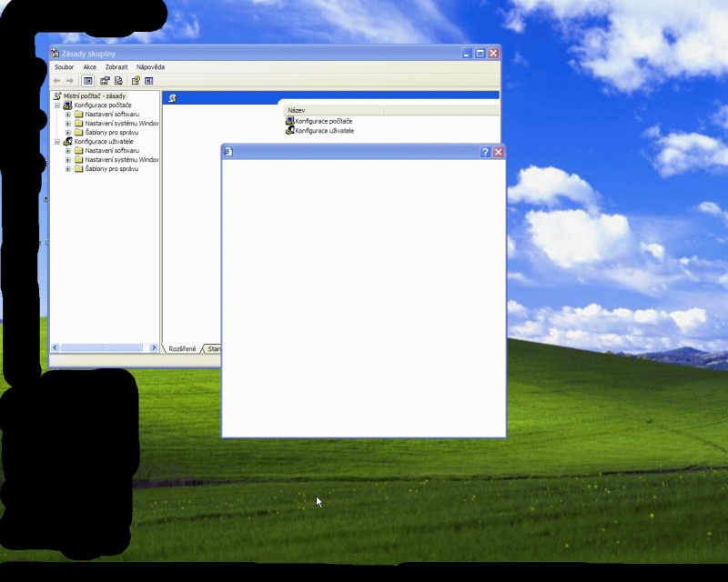Viewport: 728px width, 582px height.
Task: Open the Soubor menu
Action: tap(64, 66)
